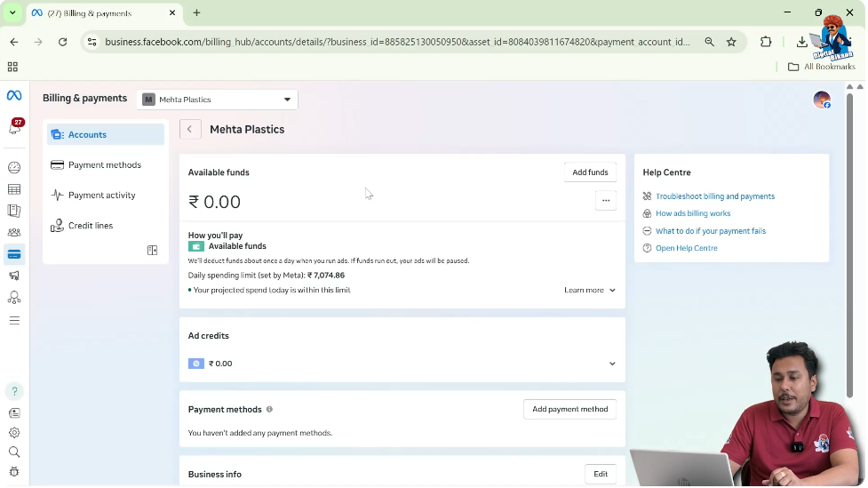Collapse the billing sidebar panel icon
Viewport: 868px width, 488px height.
(152, 251)
